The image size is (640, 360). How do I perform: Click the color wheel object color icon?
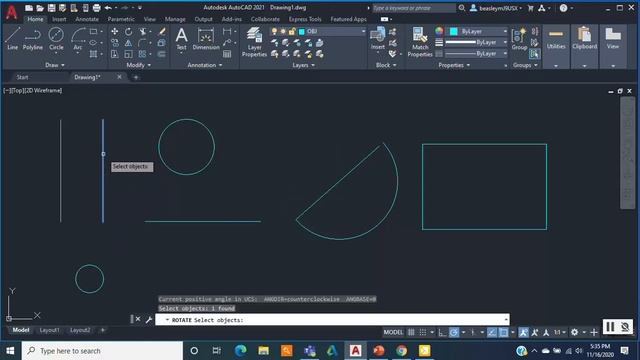click(439, 31)
